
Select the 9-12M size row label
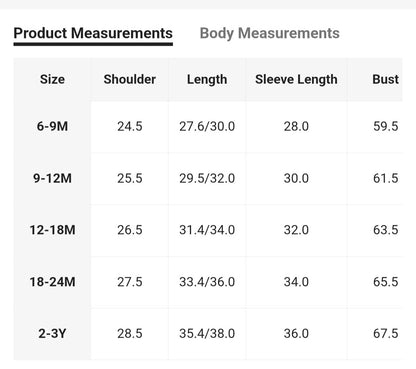(52, 178)
